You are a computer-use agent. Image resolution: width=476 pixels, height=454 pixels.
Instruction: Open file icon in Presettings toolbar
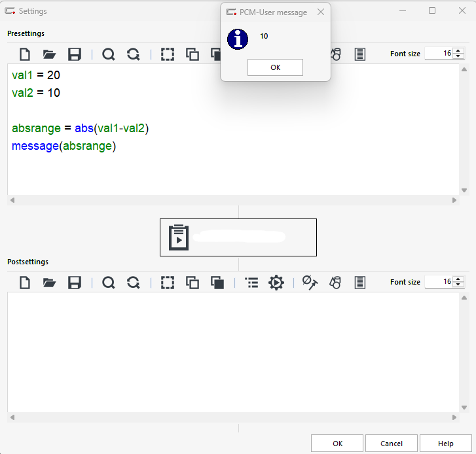click(49, 54)
